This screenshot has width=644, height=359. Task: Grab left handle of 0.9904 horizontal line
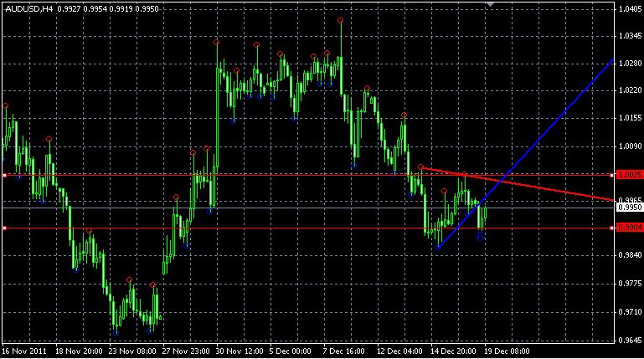tap(4, 228)
